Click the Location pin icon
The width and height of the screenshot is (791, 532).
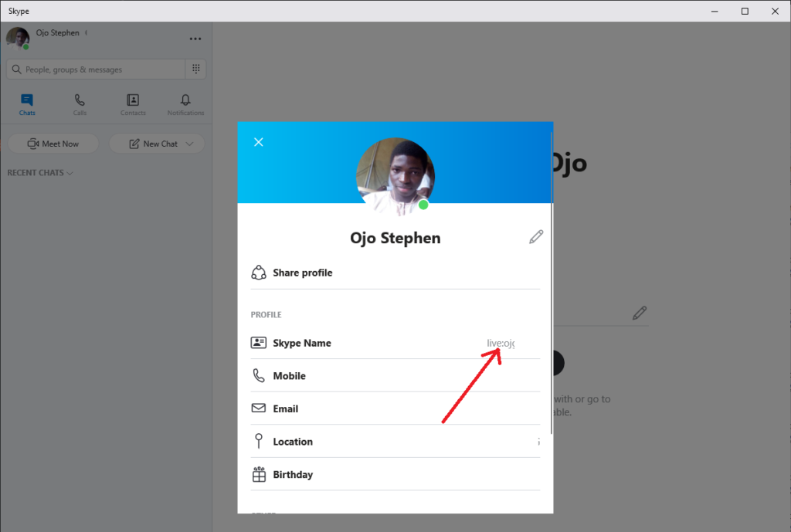(259, 441)
